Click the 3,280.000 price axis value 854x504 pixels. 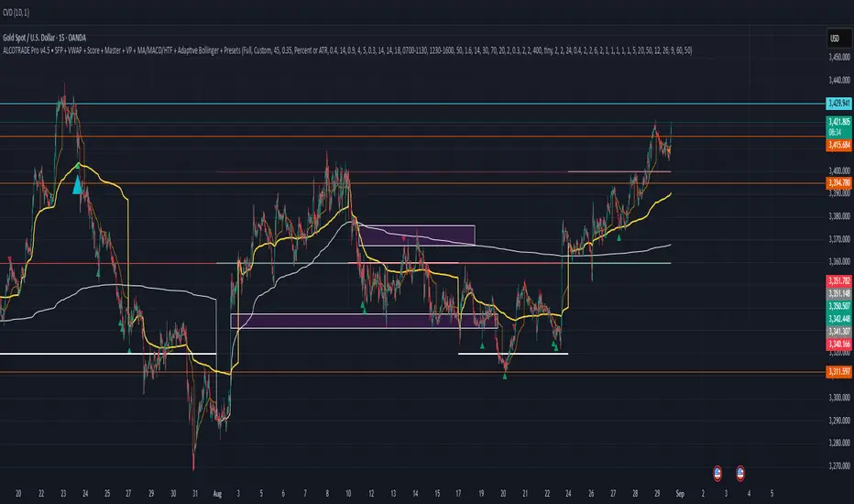pyautogui.click(x=838, y=443)
